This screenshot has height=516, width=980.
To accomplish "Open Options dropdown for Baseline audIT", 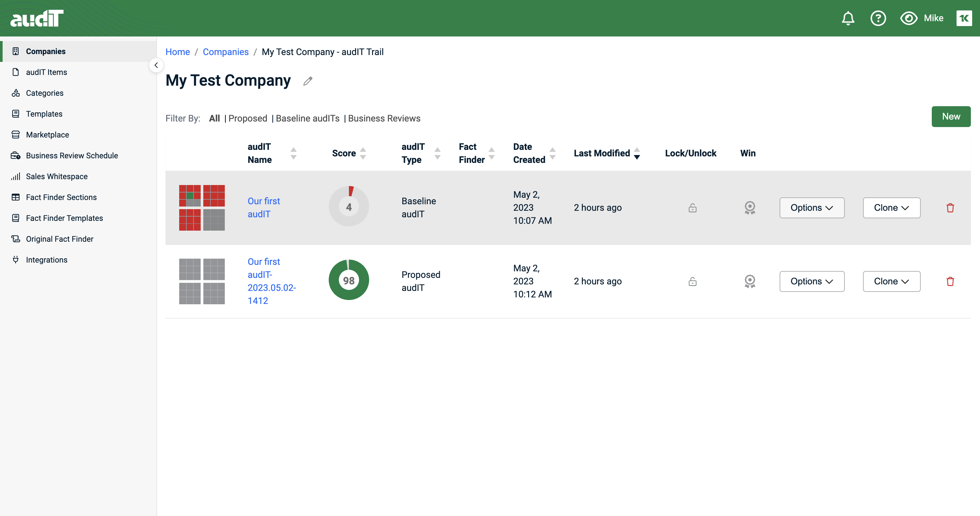I will (x=812, y=208).
